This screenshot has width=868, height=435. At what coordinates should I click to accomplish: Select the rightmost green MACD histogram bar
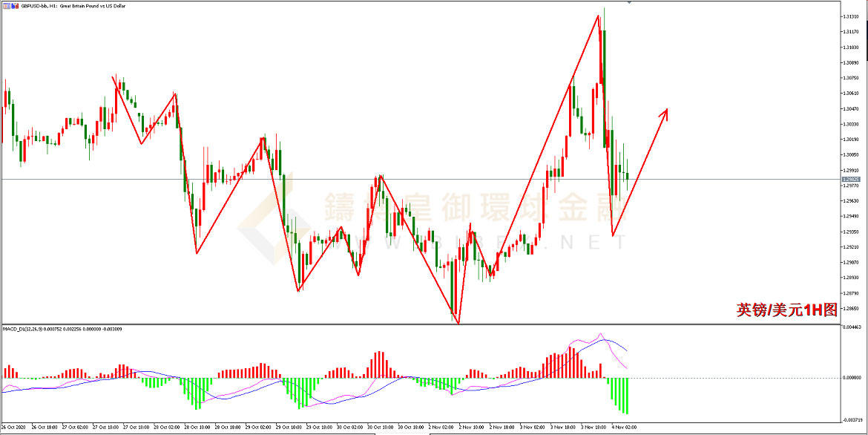tap(627, 396)
